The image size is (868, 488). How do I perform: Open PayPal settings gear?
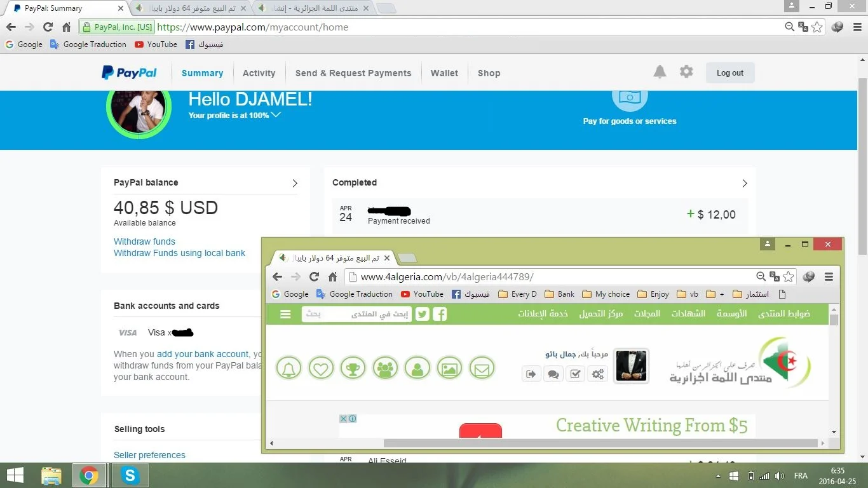686,72
